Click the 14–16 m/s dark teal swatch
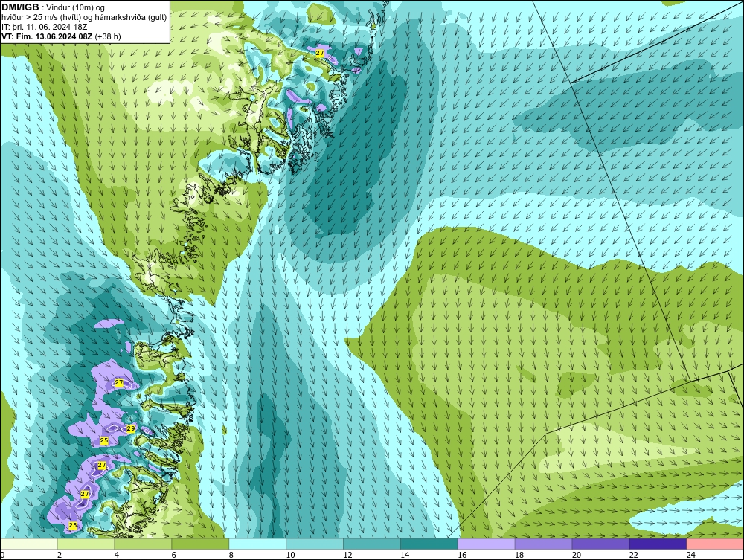This screenshot has width=744, height=560. coord(429,544)
